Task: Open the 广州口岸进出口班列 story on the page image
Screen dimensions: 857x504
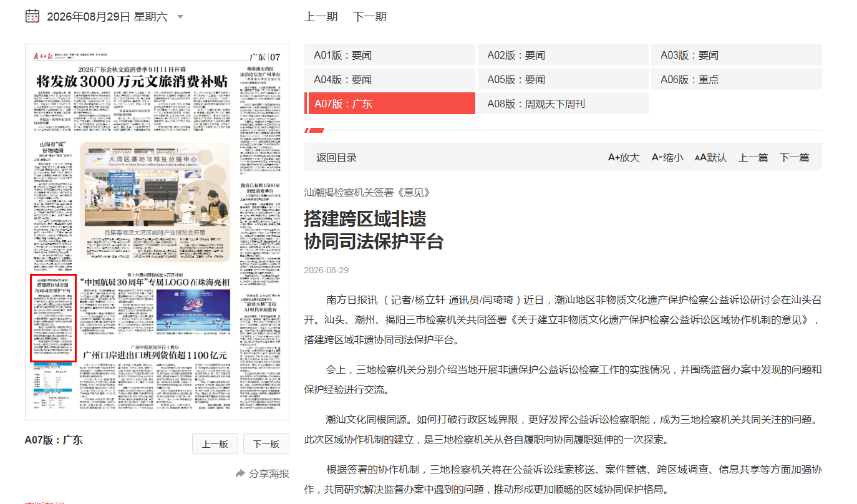Action: pos(155,356)
